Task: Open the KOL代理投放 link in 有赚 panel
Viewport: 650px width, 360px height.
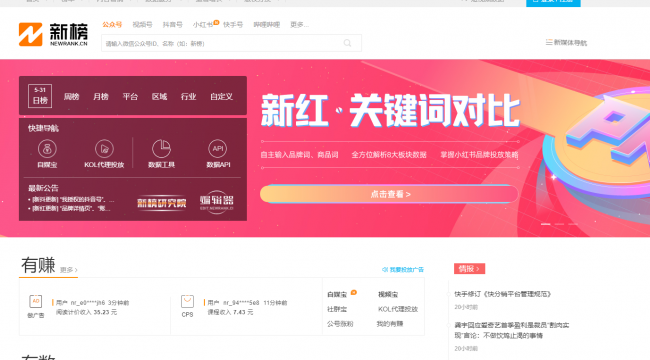Action: [398, 309]
